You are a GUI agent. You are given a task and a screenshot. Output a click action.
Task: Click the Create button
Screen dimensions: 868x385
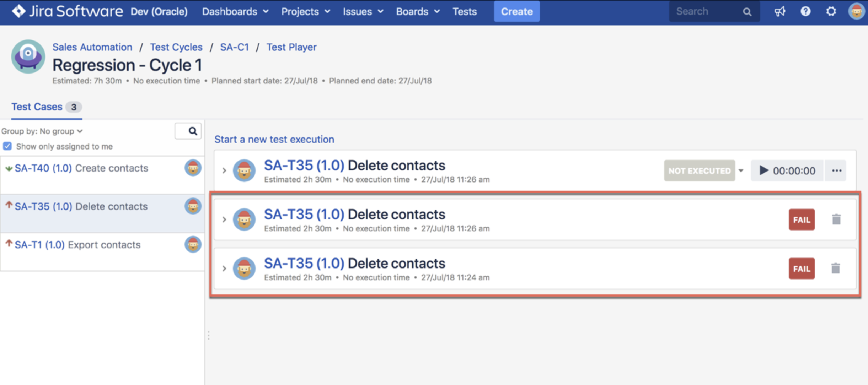click(516, 12)
